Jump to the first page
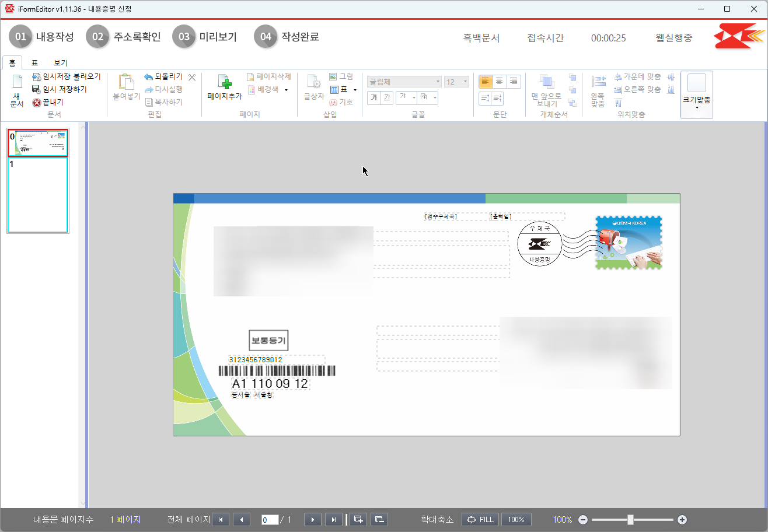 point(221,520)
